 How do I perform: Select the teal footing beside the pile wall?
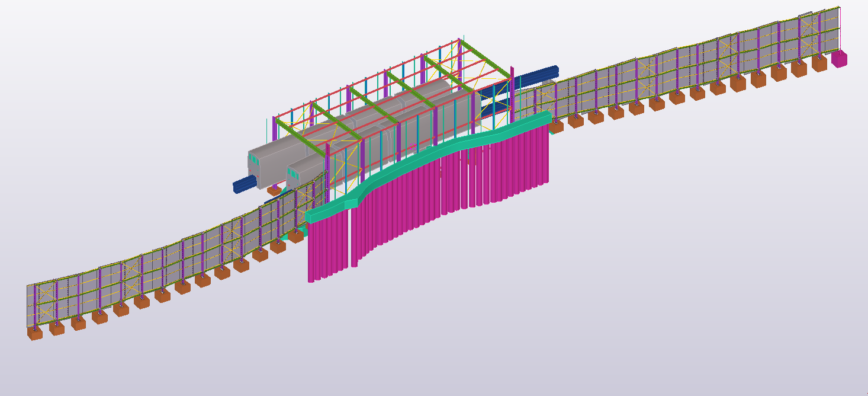[x=294, y=236]
